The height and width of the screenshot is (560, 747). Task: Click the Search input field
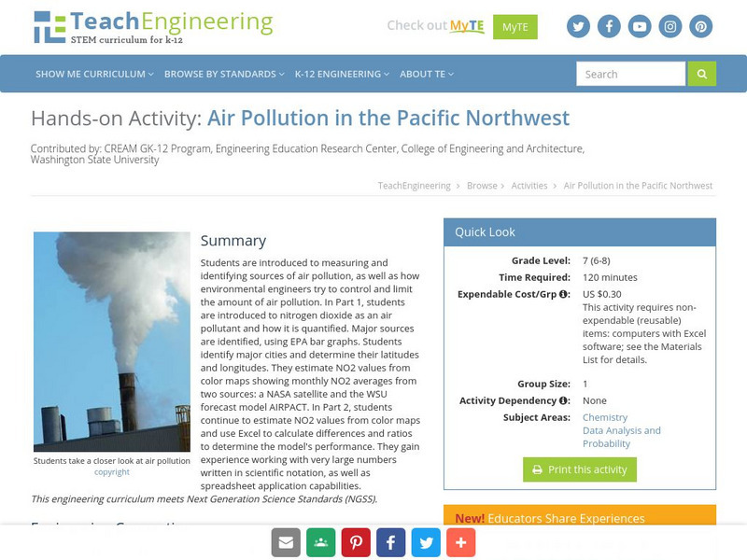630,74
